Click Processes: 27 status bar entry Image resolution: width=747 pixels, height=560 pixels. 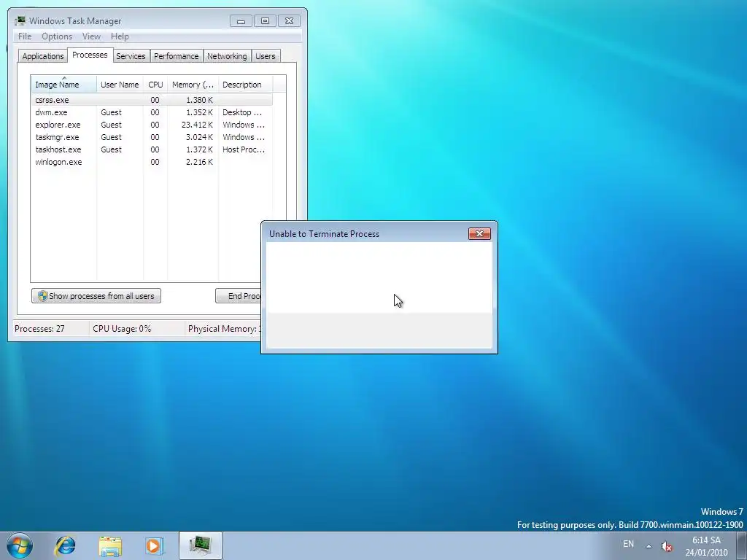[39, 329]
